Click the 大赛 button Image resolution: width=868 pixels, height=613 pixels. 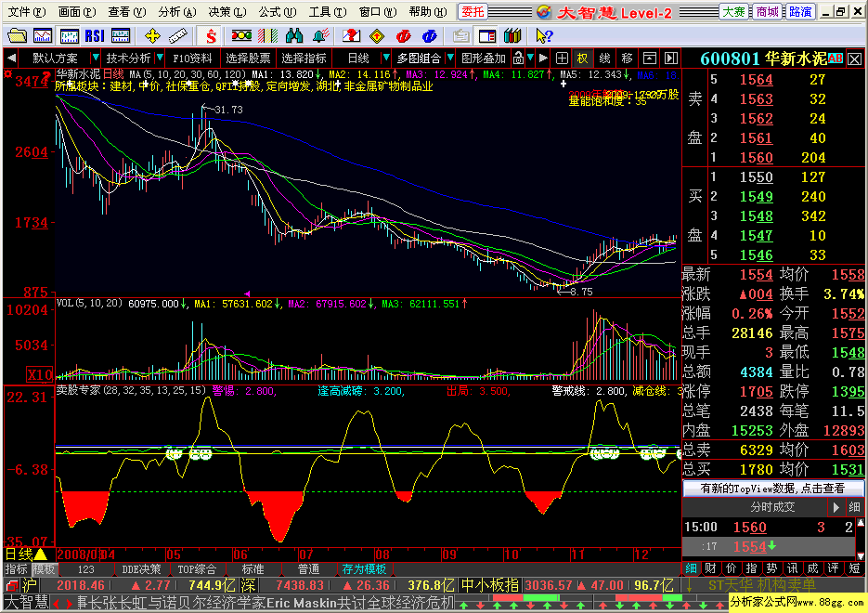tap(734, 12)
